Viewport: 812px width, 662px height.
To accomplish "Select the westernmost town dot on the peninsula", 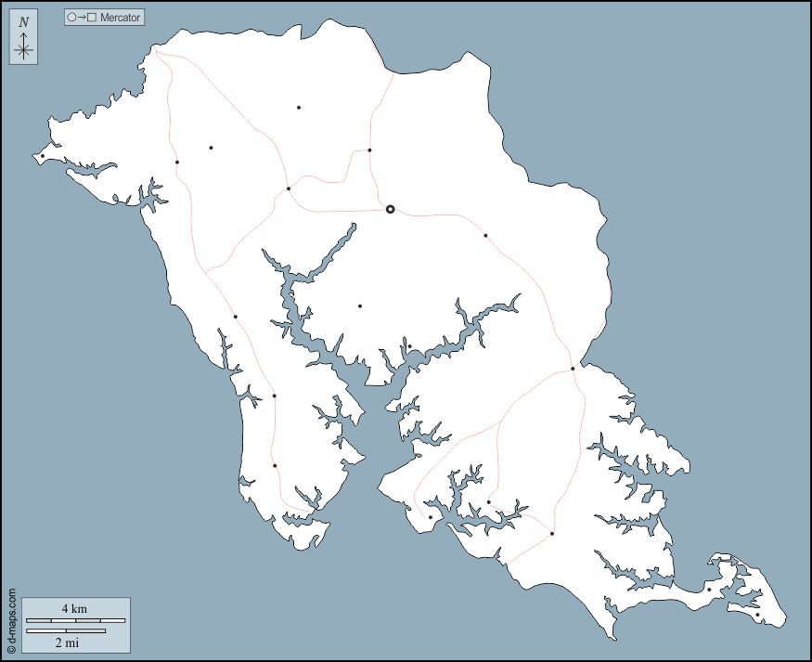I will point(42,156).
